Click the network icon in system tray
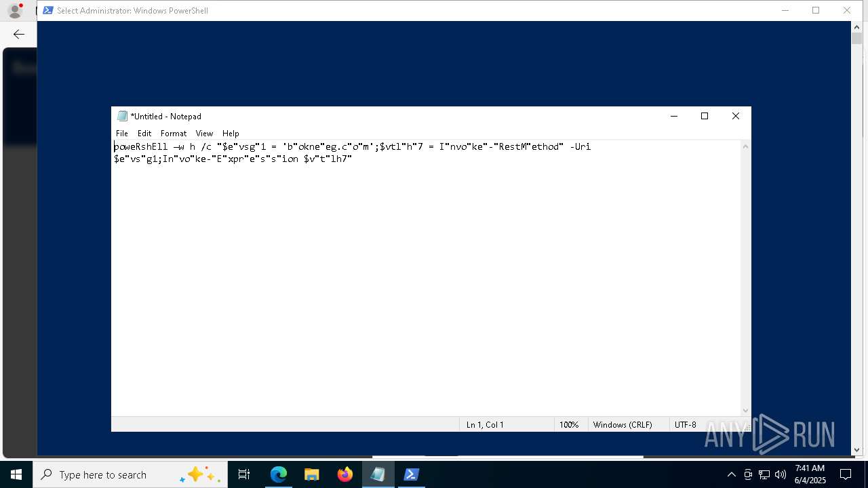The image size is (868, 488). click(x=764, y=474)
